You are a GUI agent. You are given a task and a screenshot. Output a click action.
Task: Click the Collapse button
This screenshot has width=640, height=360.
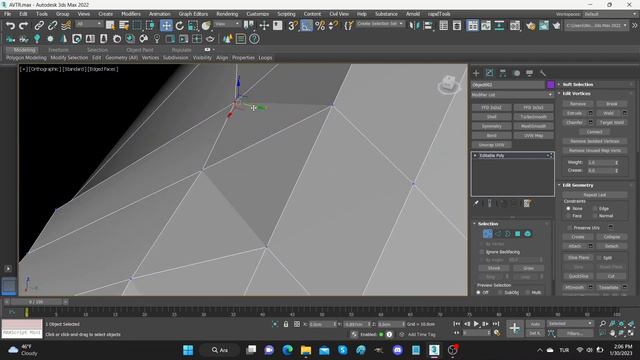click(611, 237)
